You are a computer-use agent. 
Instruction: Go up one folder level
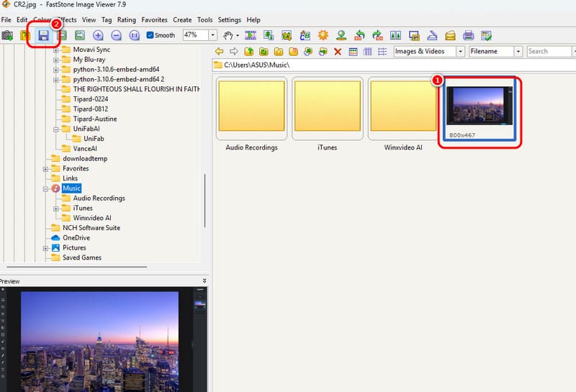point(248,51)
